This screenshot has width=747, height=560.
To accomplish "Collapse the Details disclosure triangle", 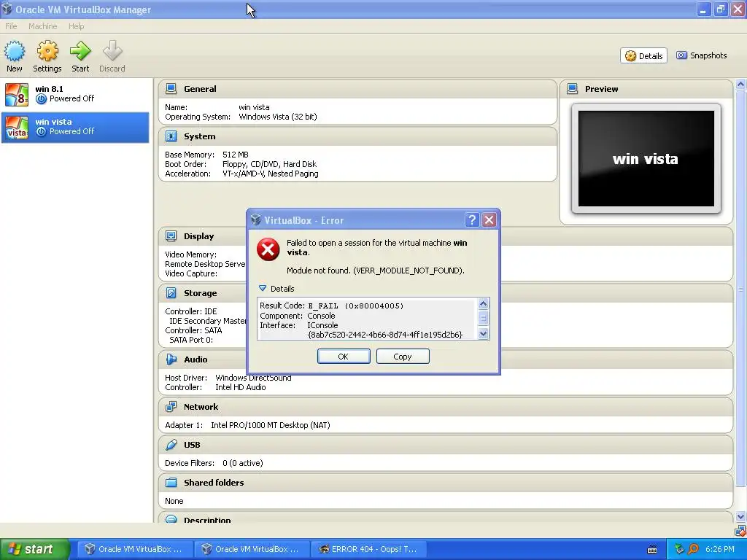I will tap(263, 288).
